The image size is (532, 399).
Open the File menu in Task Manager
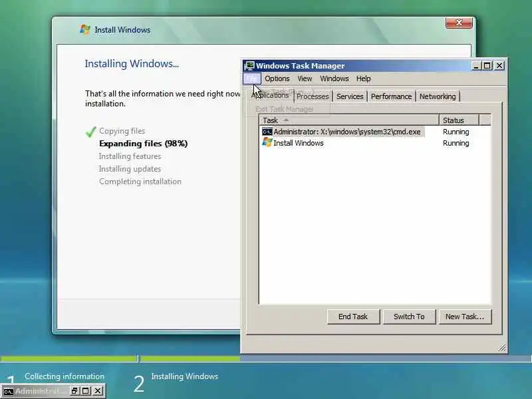pyautogui.click(x=252, y=78)
